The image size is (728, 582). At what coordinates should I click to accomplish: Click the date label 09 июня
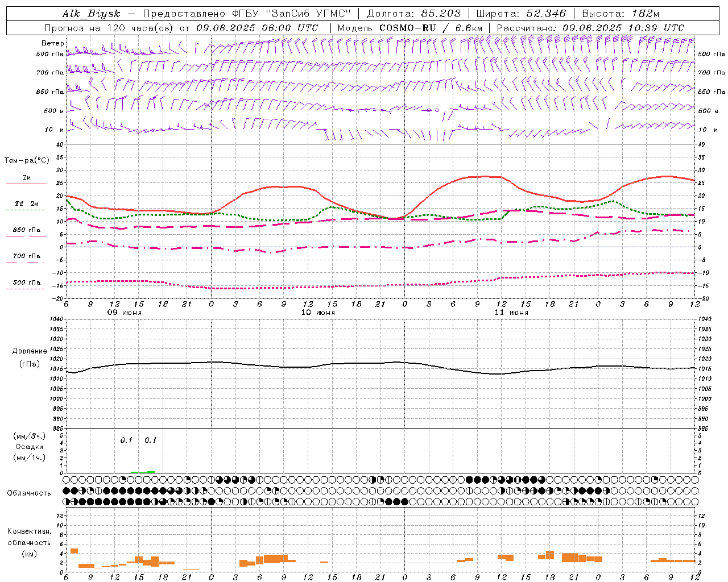(125, 313)
